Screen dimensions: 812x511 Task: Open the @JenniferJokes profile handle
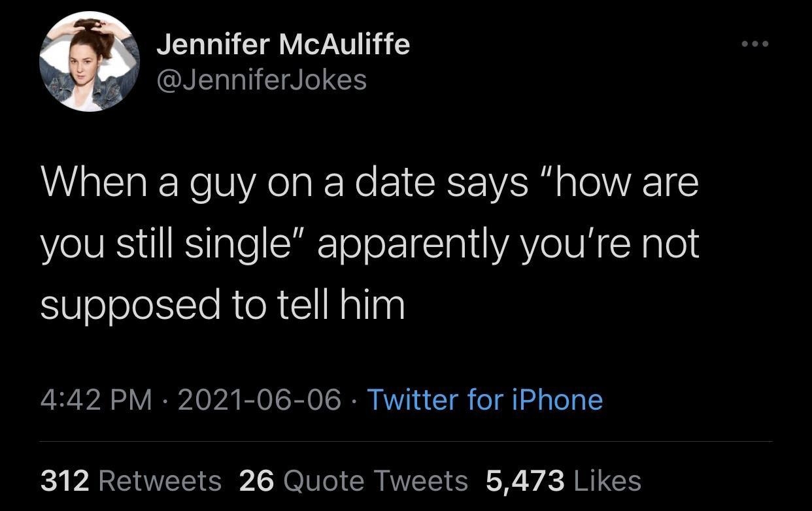(260, 80)
